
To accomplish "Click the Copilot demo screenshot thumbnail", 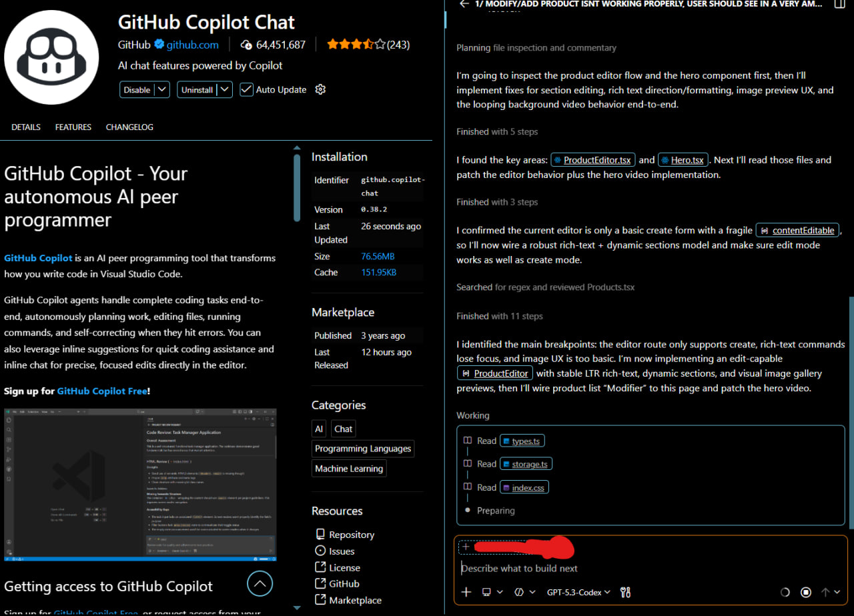I will click(140, 485).
